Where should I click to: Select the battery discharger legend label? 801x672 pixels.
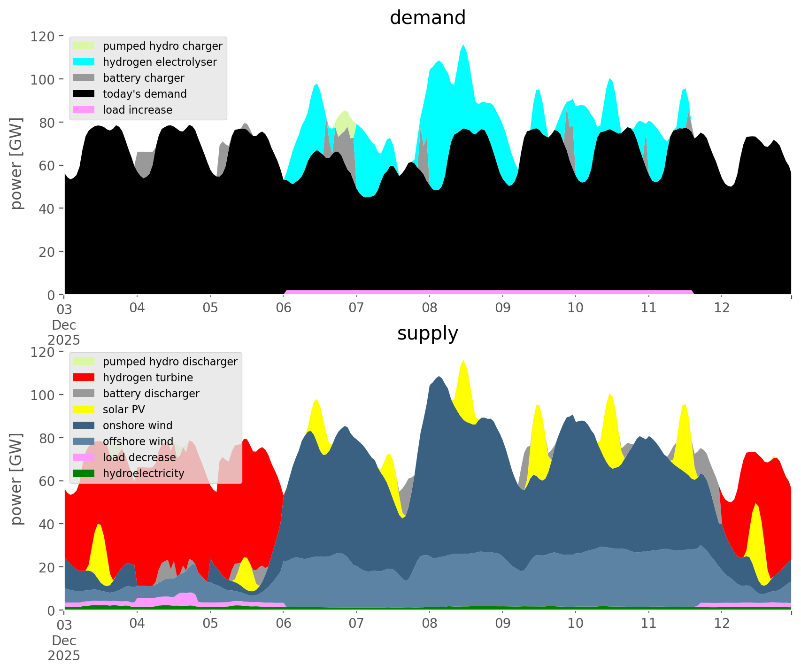click(x=151, y=394)
